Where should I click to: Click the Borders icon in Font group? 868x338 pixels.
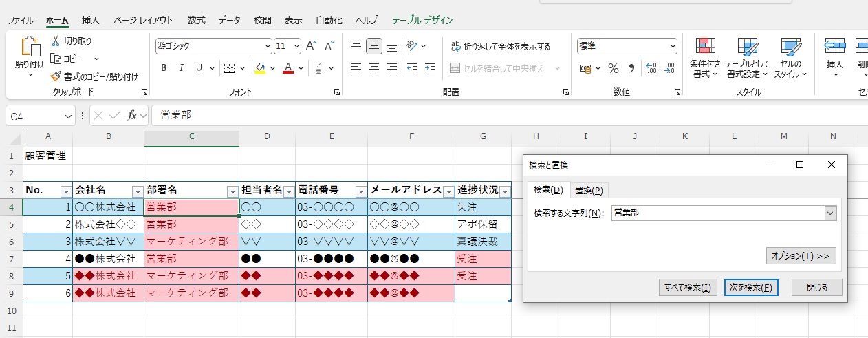230,67
